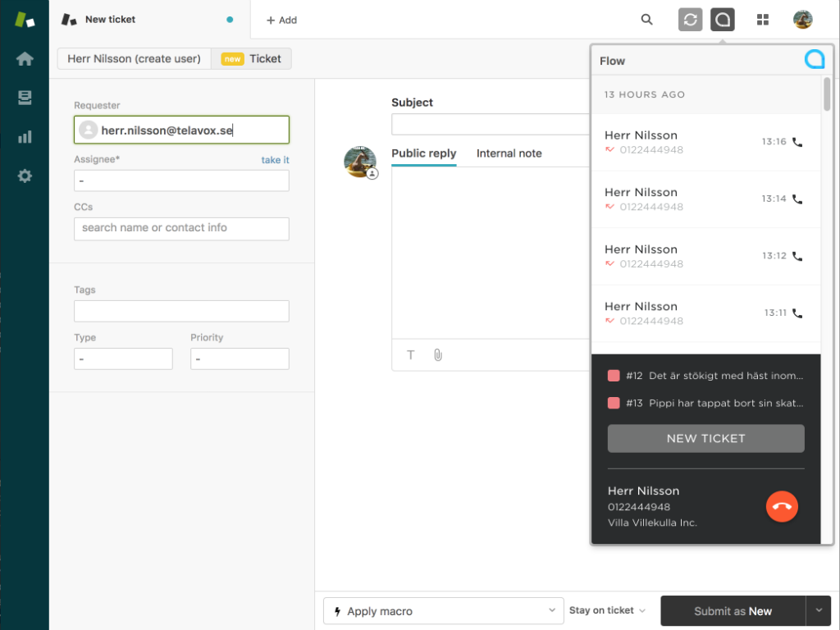
Task: Open the apps grid icon
Action: [763, 20]
